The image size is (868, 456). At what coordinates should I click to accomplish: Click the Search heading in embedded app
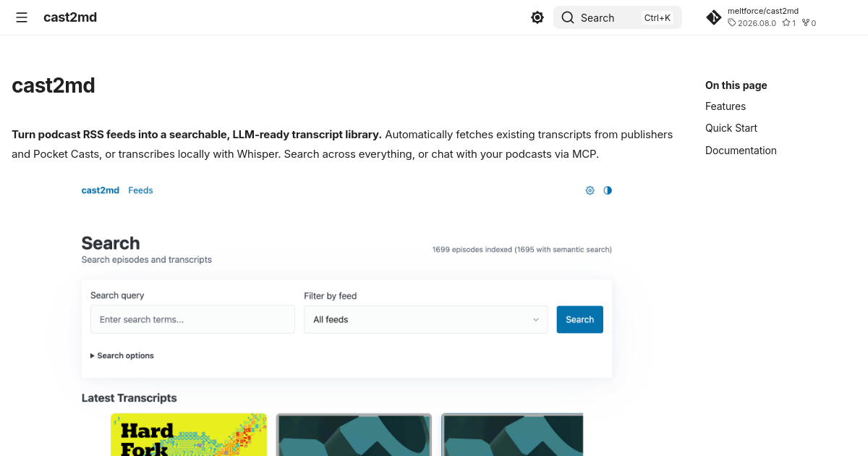point(111,243)
